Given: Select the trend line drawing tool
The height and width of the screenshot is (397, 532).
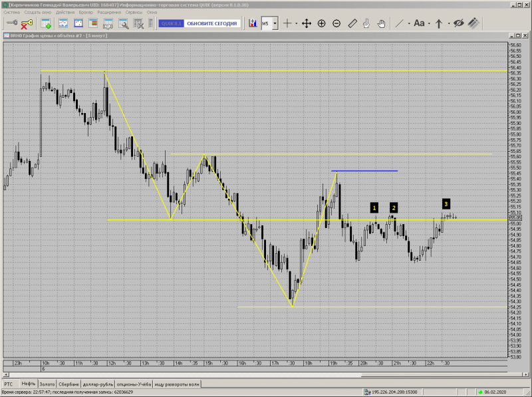Looking at the screenshot, I should 400,23.
